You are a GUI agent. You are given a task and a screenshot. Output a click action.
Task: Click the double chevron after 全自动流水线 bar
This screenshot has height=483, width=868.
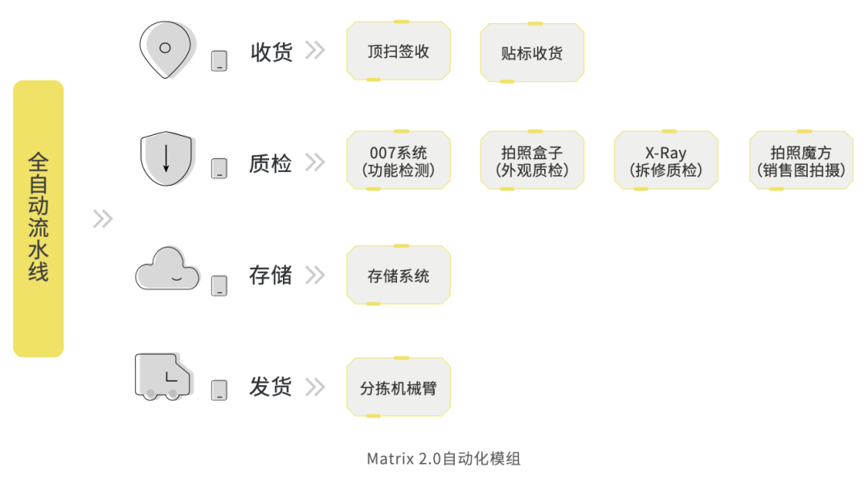(x=103, y=219)
